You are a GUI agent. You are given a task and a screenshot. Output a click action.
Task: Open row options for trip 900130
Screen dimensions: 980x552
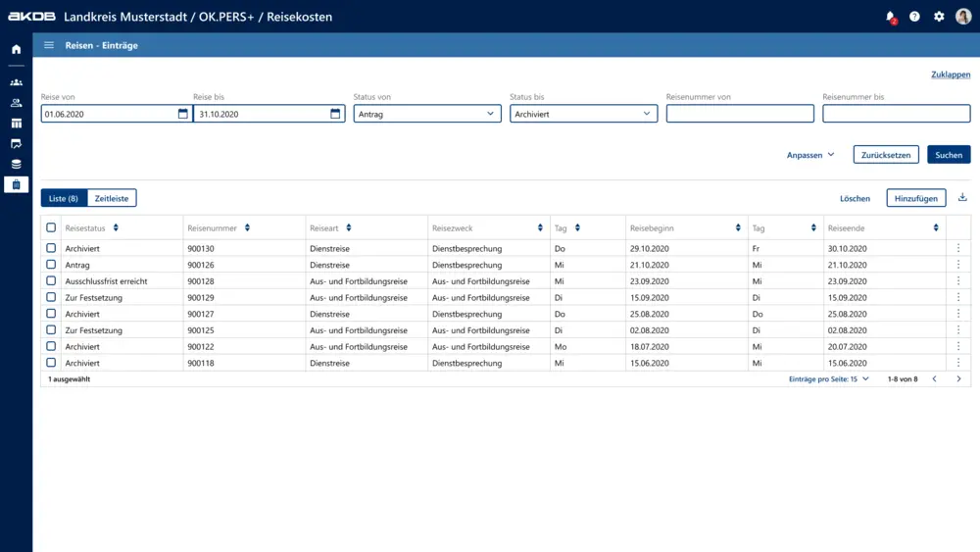click(958, 249)
